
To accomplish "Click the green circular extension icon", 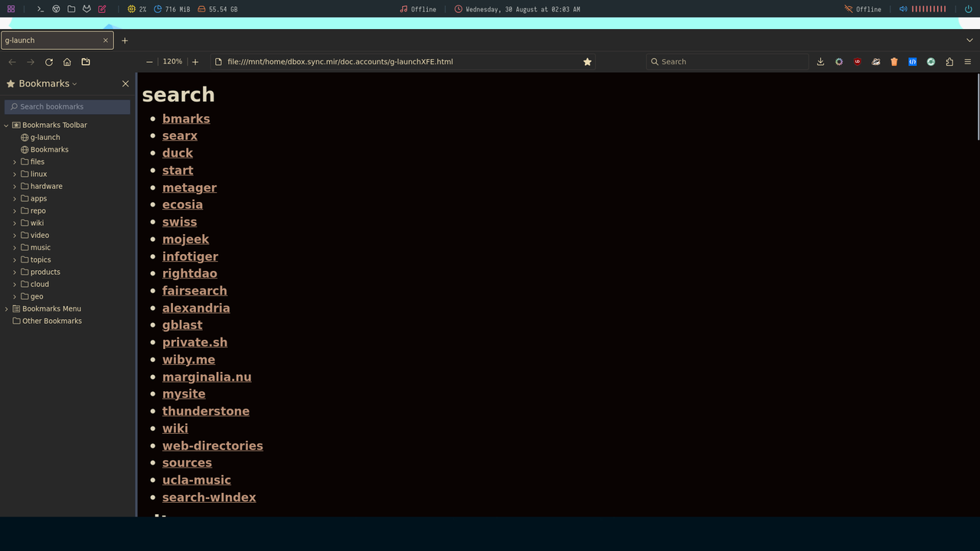I will (931, 62).
